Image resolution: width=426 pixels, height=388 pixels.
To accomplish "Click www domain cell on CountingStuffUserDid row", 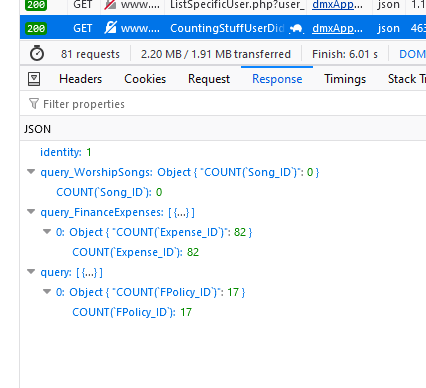I will click(140, 28).
